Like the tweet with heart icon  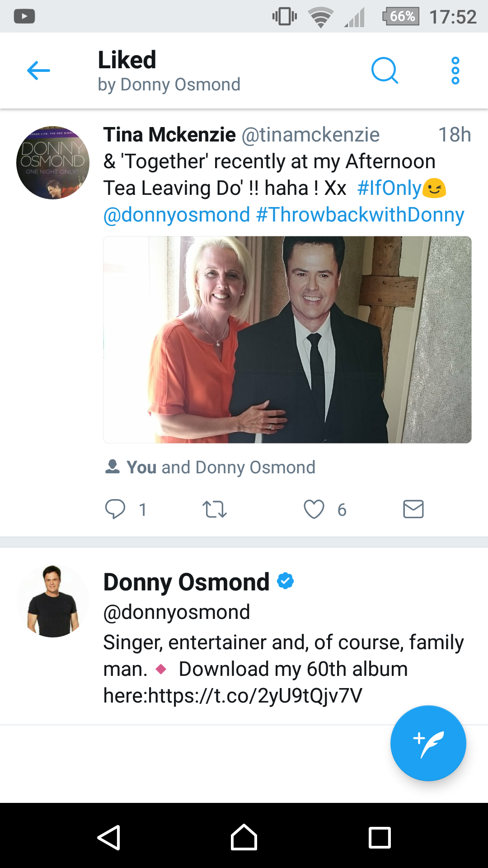pos(314,509)
